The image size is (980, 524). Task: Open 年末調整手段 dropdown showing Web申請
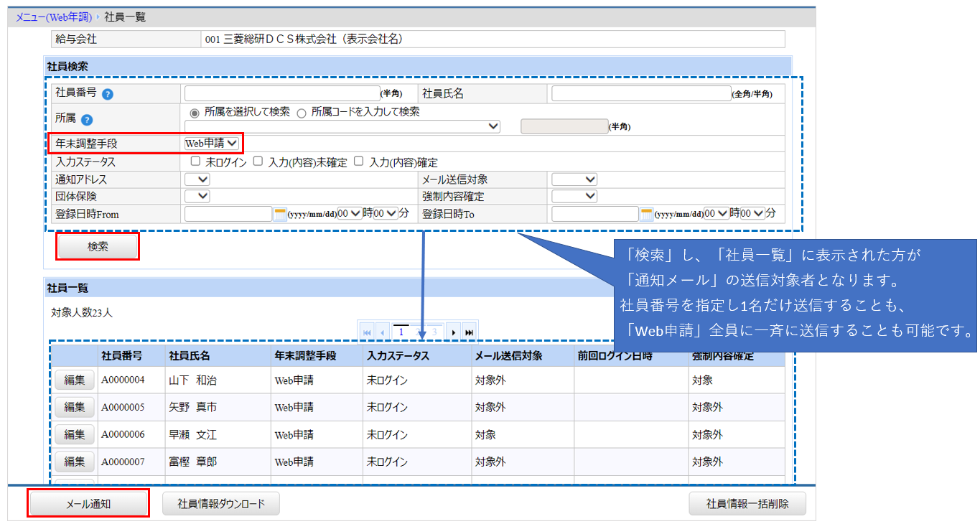click(x=212, y=144)
